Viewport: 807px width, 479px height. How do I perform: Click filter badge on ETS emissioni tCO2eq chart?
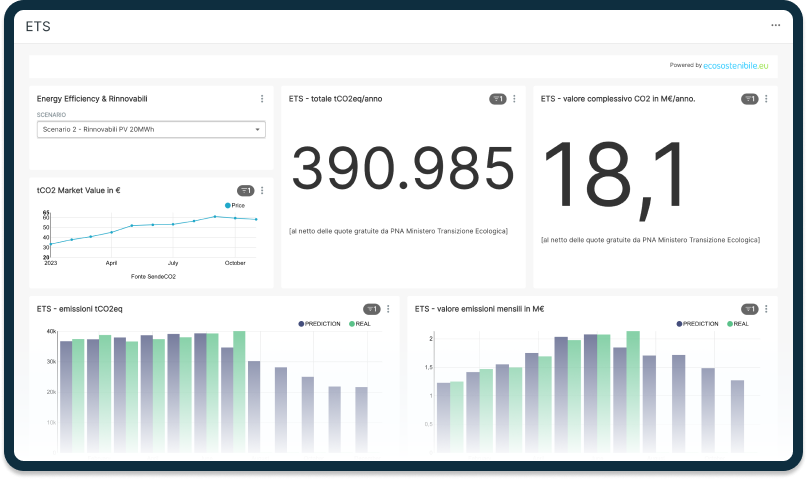coord(371,309)
